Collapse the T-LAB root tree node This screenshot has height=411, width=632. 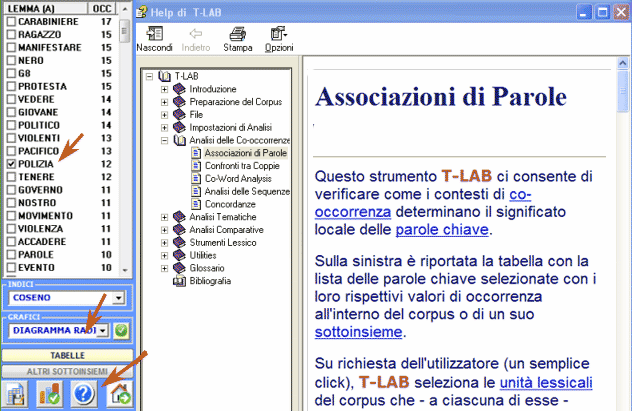pos(150,76)
